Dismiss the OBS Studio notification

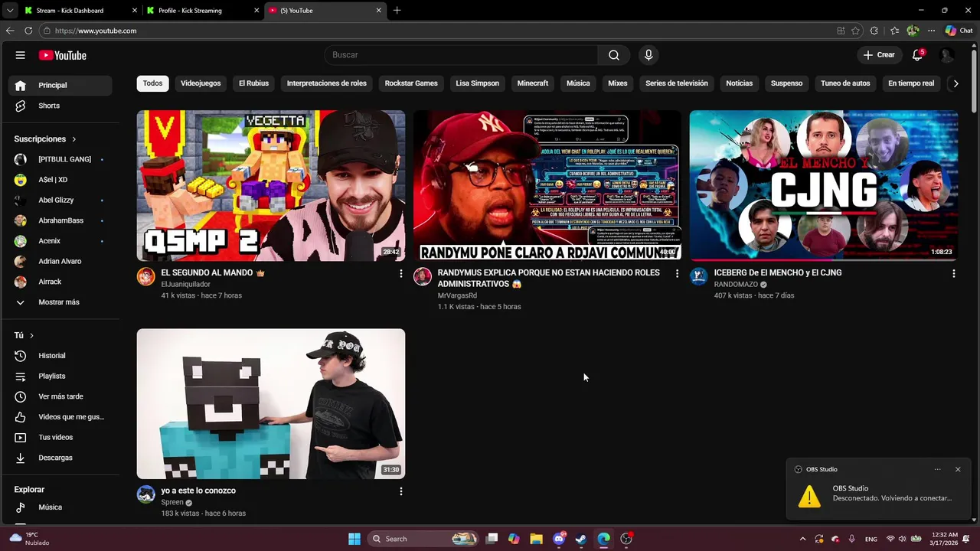click(957, 469)
